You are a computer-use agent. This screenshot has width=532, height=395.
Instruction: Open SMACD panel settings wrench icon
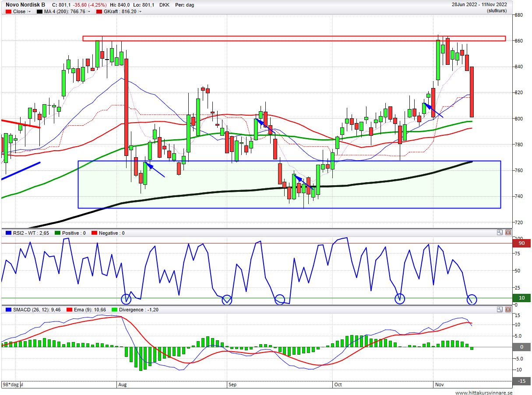click(x=500, y=310)
